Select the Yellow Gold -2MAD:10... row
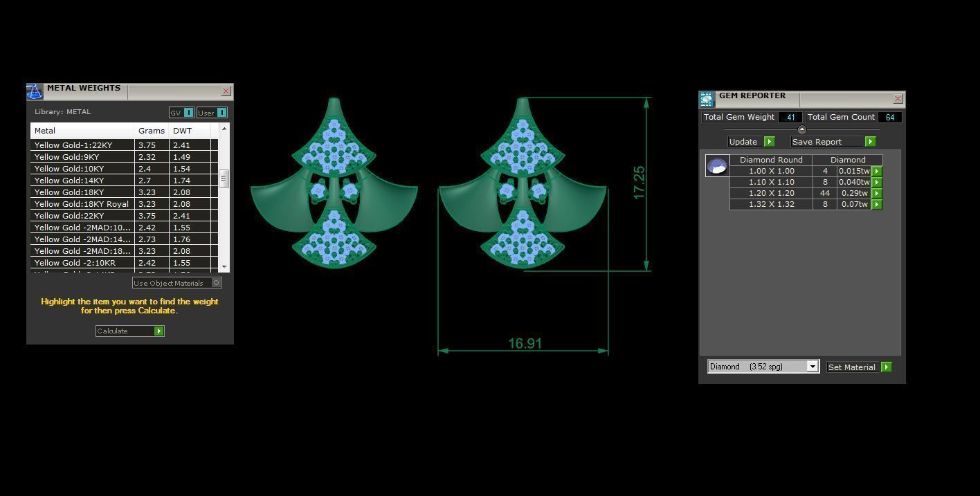The width and height of the screenshot is (980, 496). (x=124, y=228)
